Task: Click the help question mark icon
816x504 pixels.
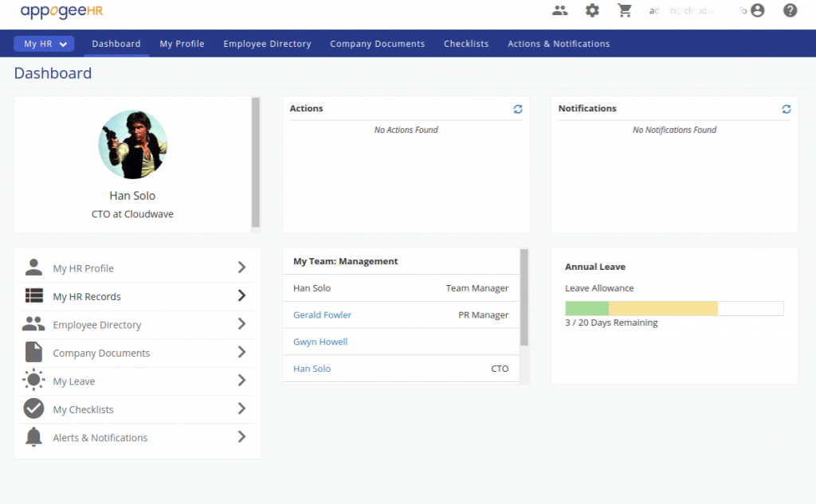Action: coord(789,10)
